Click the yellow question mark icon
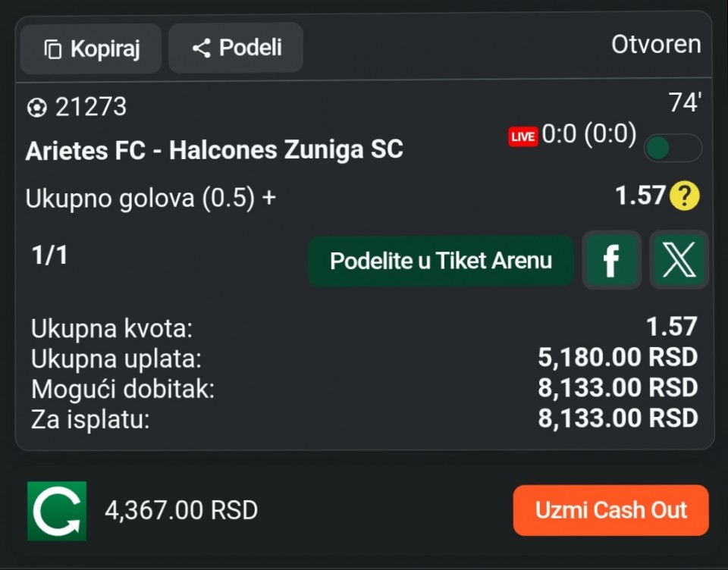This screenshot has width=728, height=570. [x=683, y=197]
